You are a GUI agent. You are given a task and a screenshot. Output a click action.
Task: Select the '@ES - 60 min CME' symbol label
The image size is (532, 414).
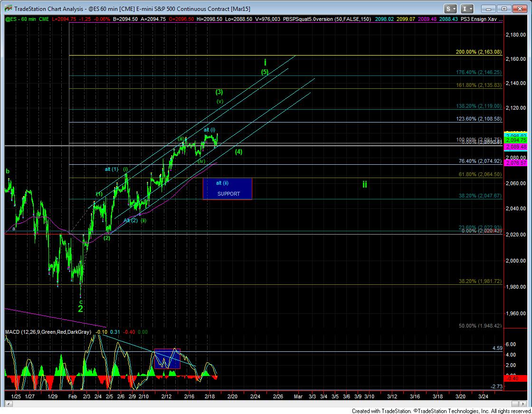click(x=28, y=19)
